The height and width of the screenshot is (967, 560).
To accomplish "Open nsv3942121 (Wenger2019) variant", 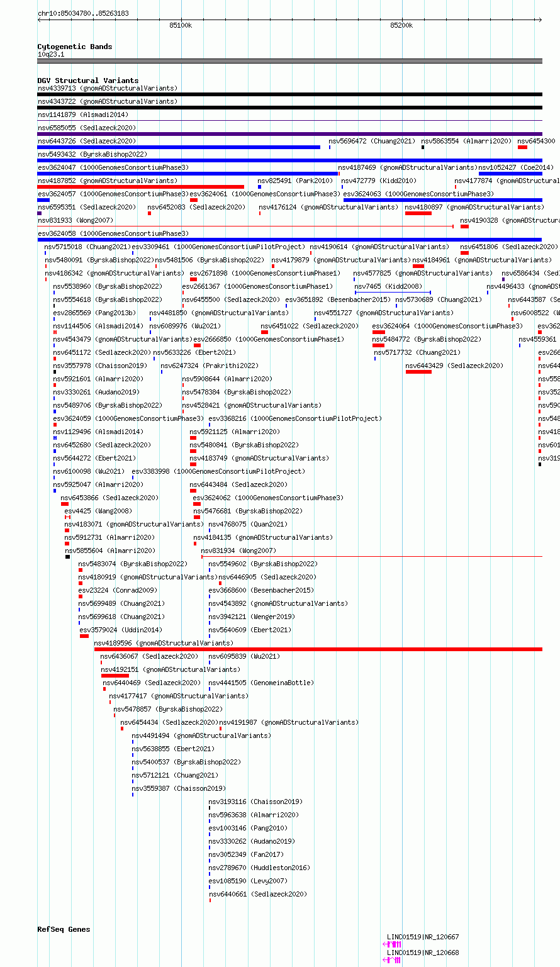I will coord(252,617).
